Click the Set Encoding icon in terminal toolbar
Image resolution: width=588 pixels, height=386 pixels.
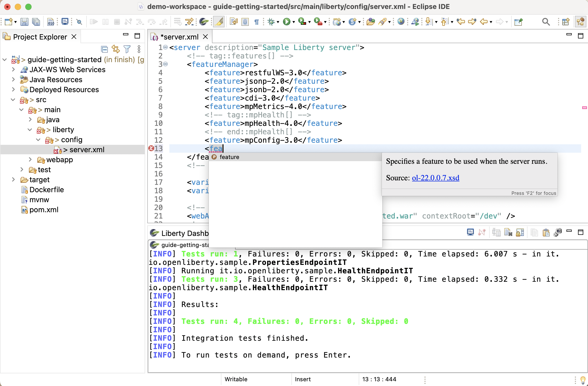click(x=558, y=232)
